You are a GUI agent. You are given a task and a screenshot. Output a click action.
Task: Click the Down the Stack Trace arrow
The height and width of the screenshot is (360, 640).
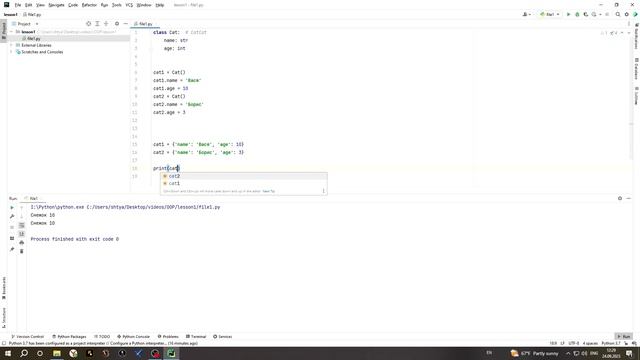(x=22, y=216)
